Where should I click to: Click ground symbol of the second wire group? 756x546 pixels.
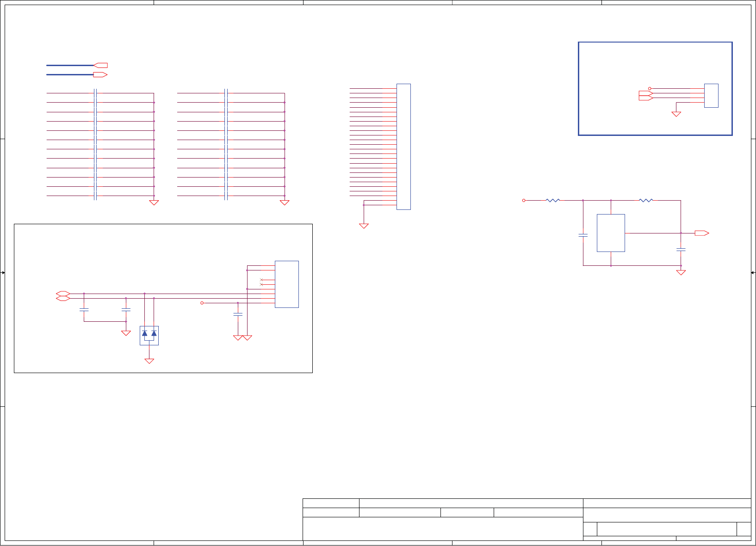point(285,202)
